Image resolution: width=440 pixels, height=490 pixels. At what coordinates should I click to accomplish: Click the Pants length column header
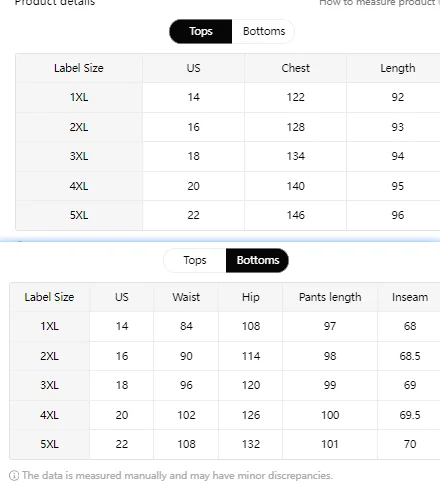[x=330, y=297]
